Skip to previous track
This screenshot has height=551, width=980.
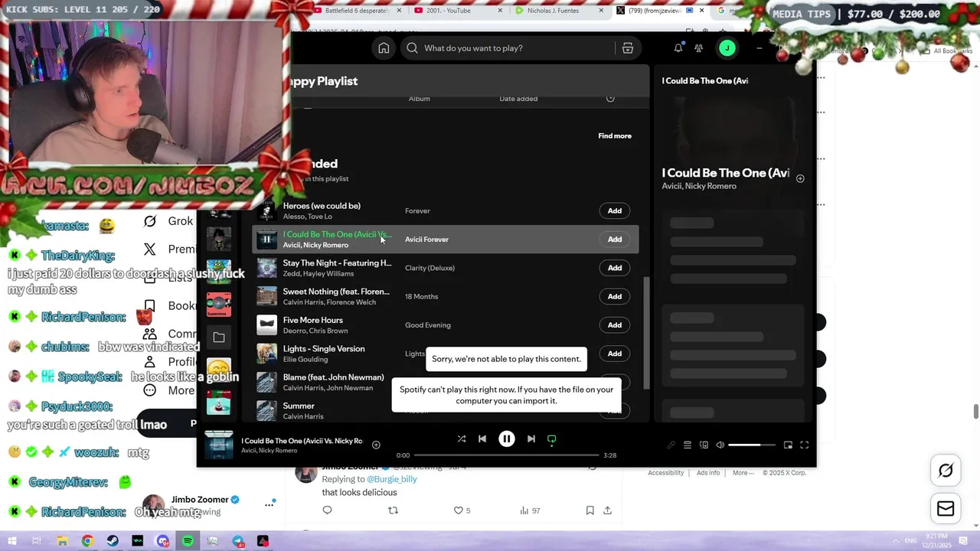[482, 439]
